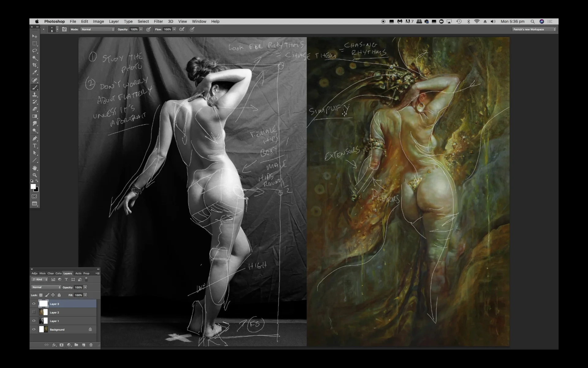Select the Zoom tool
Viewport: 588px width, 368px height.
click(x=35, y=175)
